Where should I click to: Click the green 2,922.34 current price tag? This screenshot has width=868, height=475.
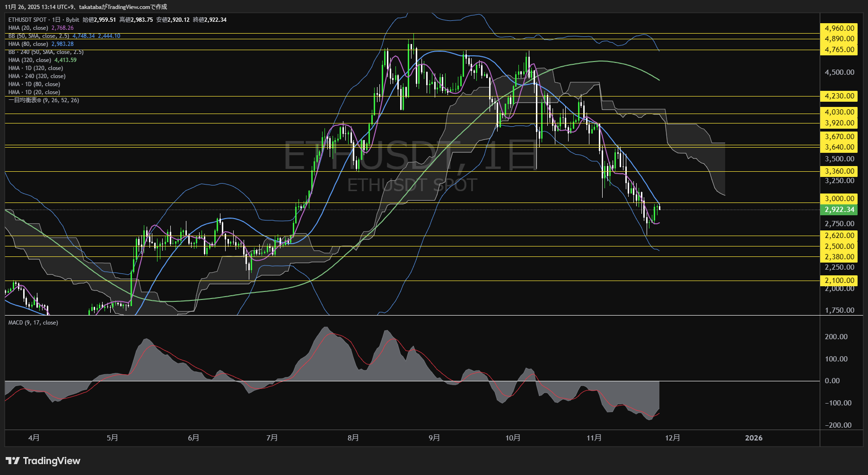click(x=839, y=210)
